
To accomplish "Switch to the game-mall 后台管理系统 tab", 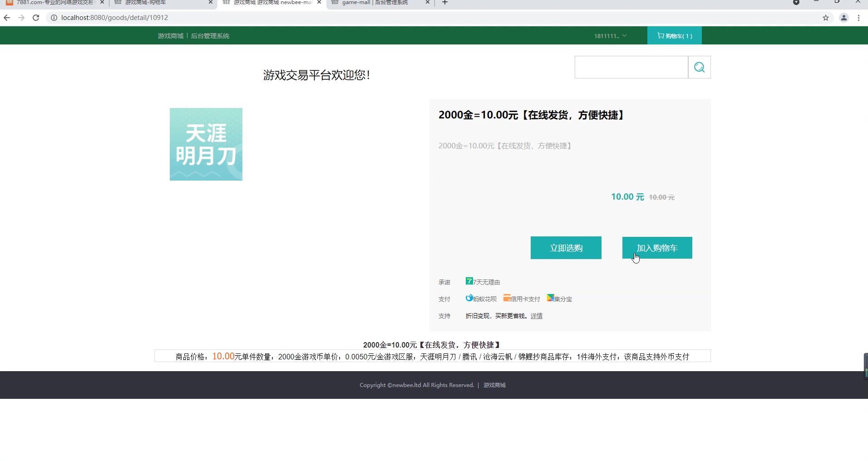I will 379,3.
